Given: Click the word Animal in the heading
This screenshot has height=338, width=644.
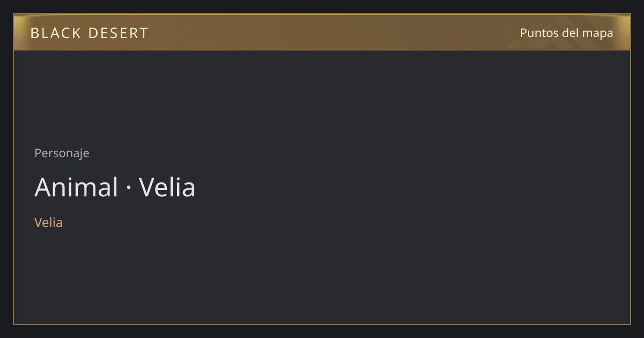Looking at the screenshot, I should click(x=76, y=188).
